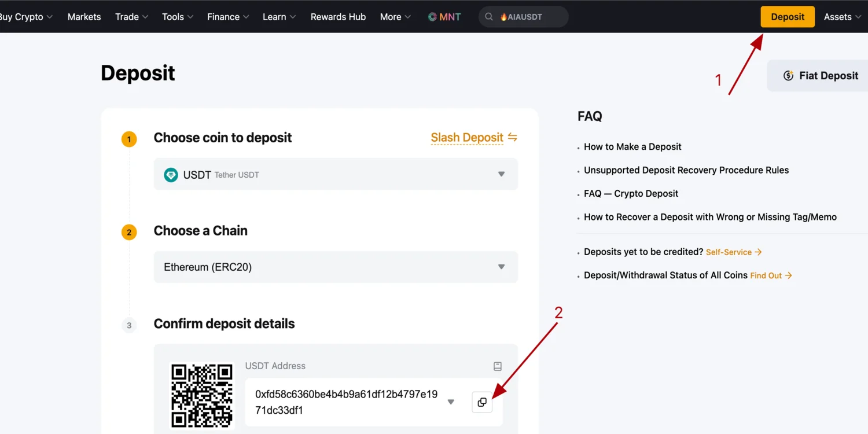
Task: Click the Slash Deposit swap arrows icon
Action: click(512, 137)
